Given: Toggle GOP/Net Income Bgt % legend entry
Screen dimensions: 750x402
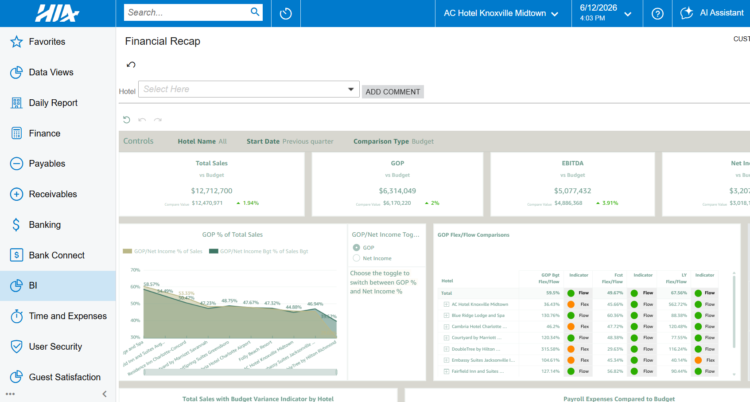Looking at the screenshot, I should 259,251.
